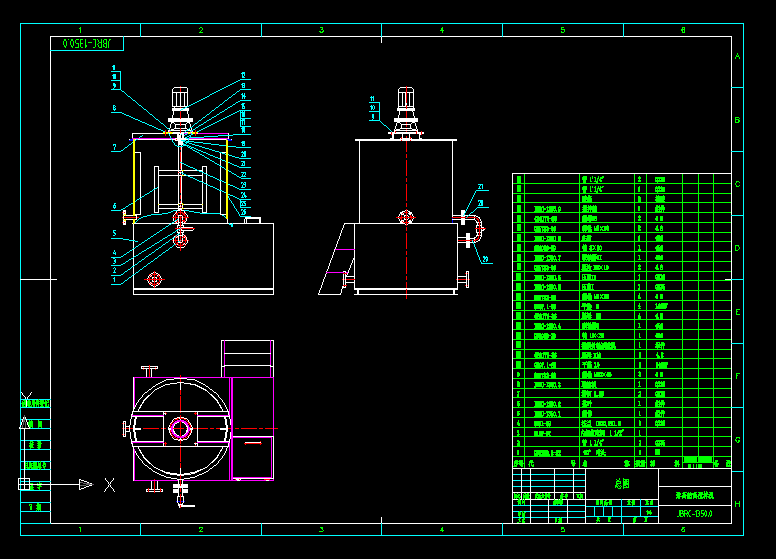Select balloon number 7 on front view
This screenshot has height=559, width=776.
[x=114, y=147]
